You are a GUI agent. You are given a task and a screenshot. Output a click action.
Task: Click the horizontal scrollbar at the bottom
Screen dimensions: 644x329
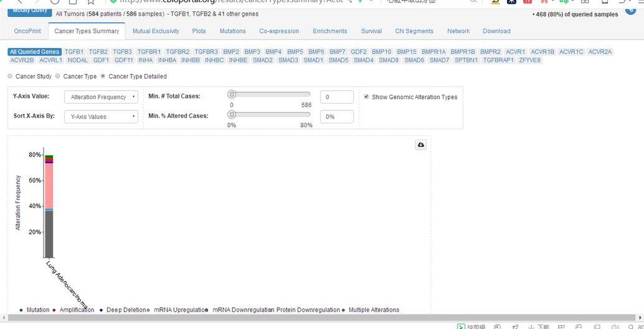coord(311,318)
